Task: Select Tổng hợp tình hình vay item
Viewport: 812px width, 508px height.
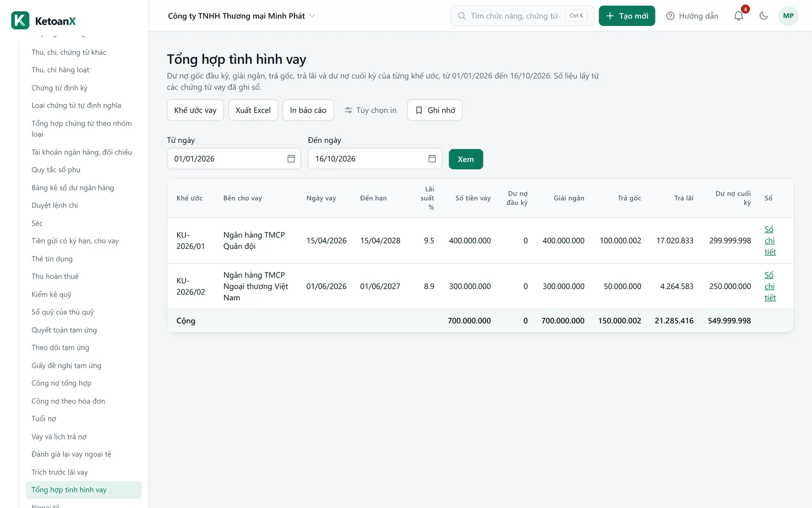Action: 84,490
